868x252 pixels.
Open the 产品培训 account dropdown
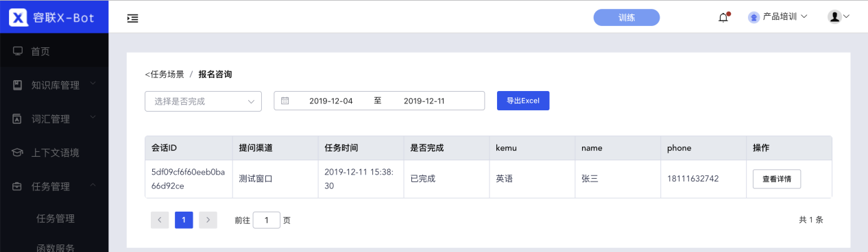pyautogui.click(x=778, y=16)
